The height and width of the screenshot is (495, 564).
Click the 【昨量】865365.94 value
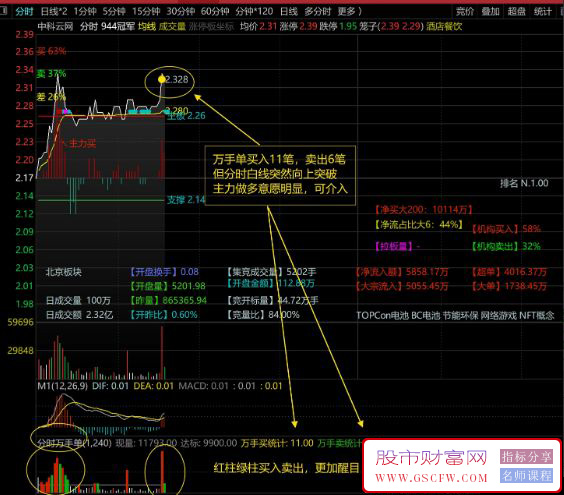[x=168, y=300]
